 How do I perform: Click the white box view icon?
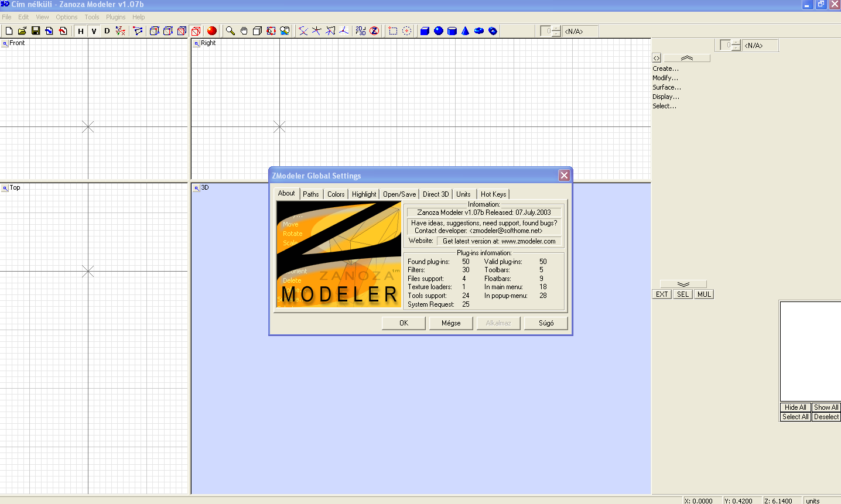[x=257, y=31]
